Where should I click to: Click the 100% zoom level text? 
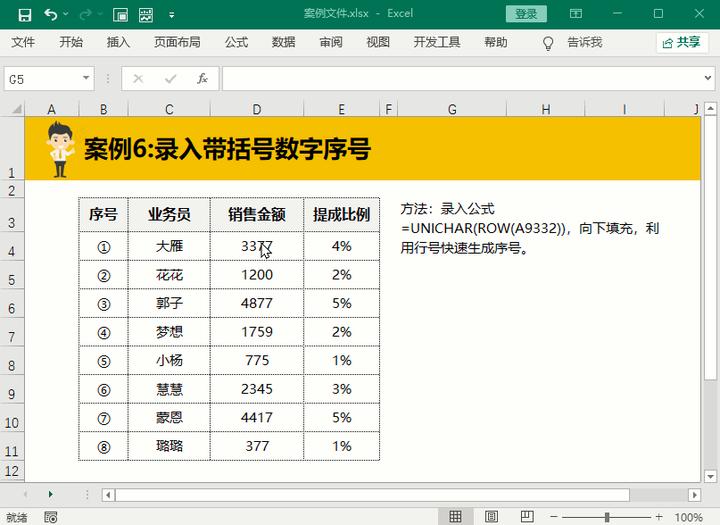pyautogui.click(x=688, y=517)
